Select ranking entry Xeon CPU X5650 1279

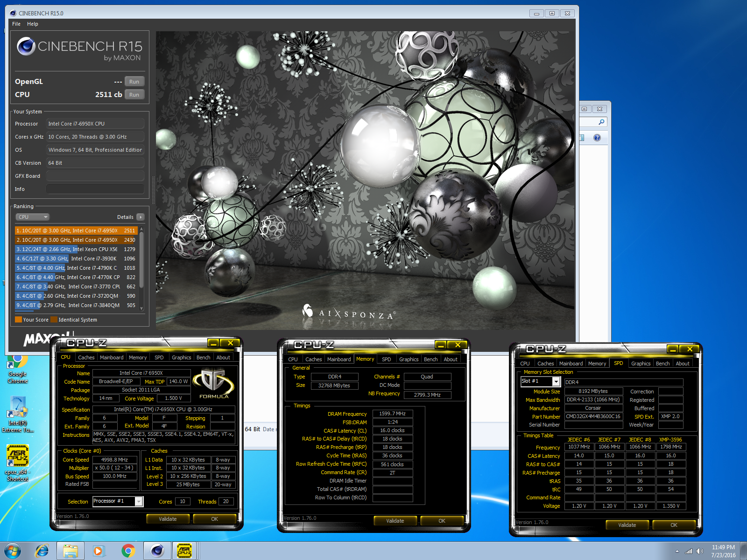pyautogui.click(x=76, y=249)
